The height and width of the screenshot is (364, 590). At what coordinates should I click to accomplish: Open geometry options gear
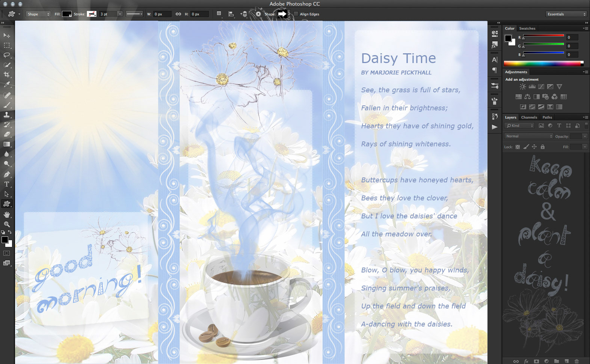(258, 14)
